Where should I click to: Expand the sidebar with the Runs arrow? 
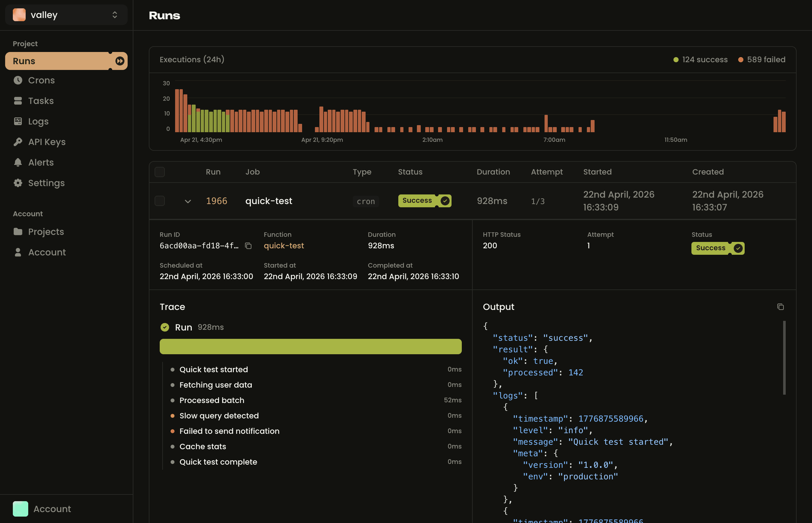tap(120, 61)
